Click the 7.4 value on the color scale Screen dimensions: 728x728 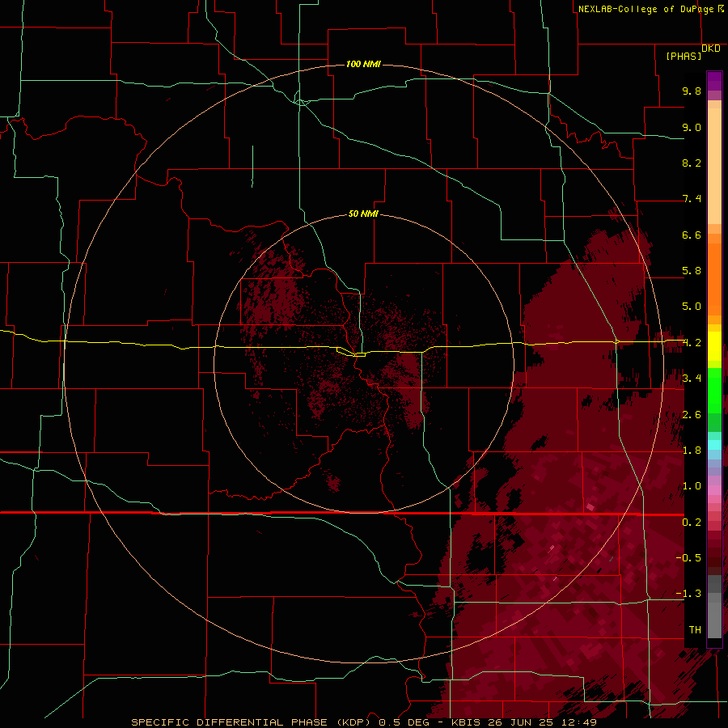[692, 199]
